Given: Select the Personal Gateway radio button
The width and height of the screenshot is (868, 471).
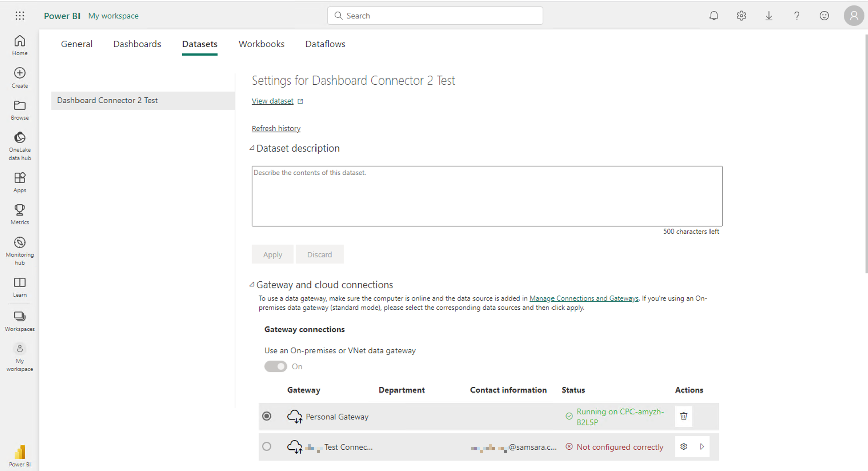Looking at the screenshot, I should 267,416.
